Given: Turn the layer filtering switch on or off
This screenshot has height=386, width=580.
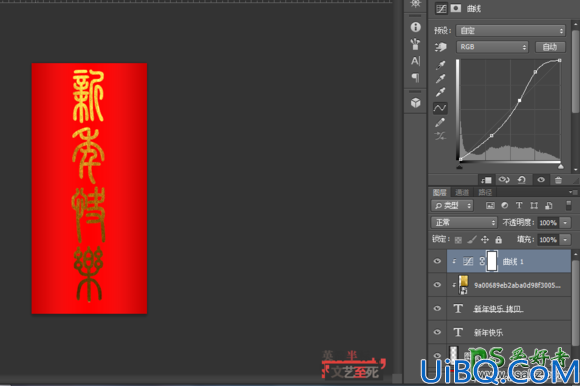Looking at the screenshot, I should tap(569, 206).
